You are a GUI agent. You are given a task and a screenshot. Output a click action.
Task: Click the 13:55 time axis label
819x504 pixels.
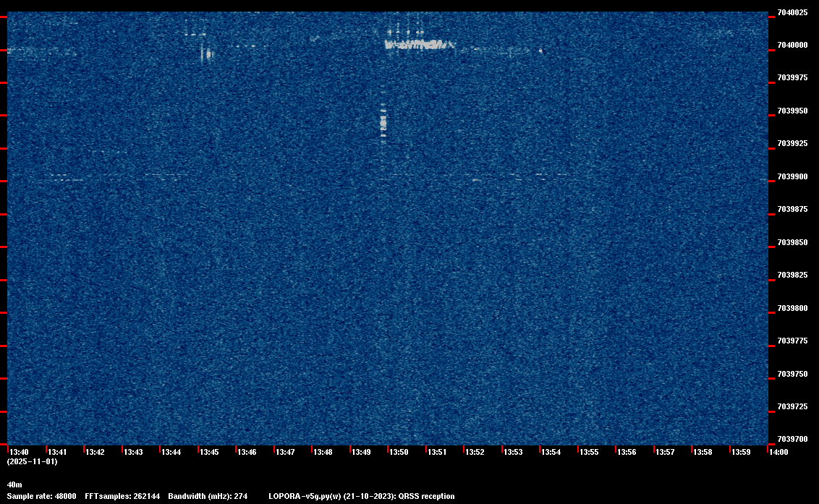589,452
